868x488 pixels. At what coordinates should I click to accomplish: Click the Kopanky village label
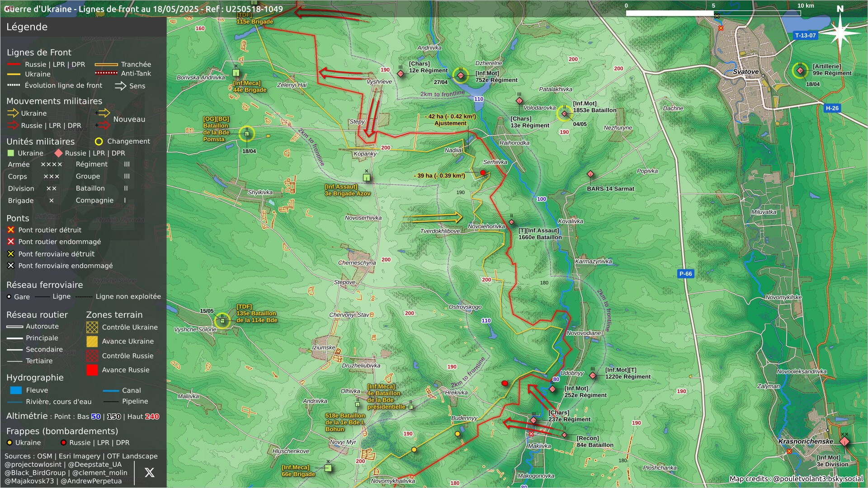click(365, 154)
